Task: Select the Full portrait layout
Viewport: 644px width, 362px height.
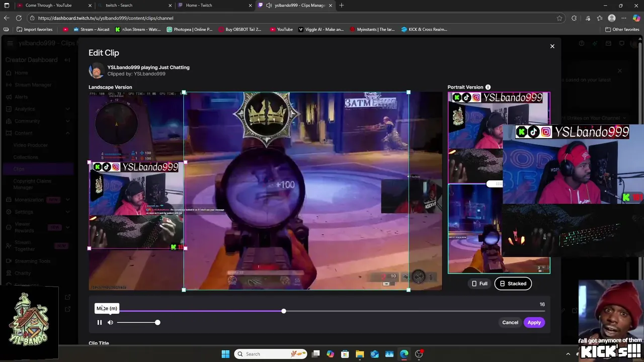Action: click(479, 284)
